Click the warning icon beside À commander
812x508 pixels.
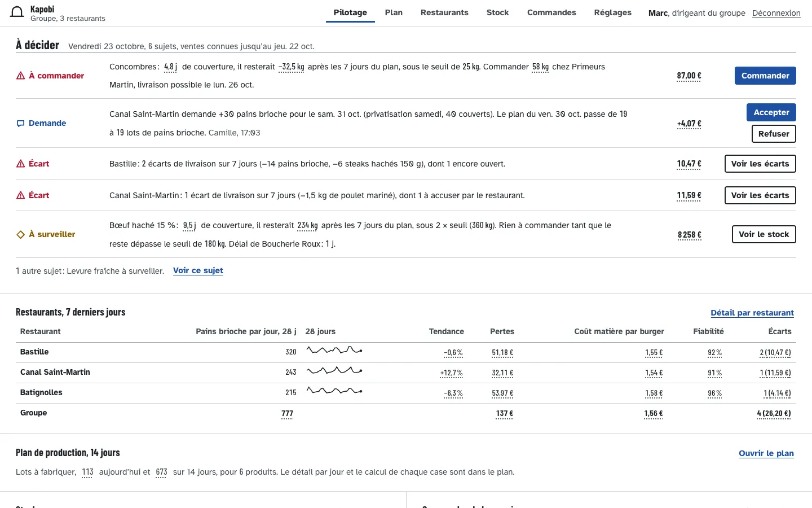[20, 76]
